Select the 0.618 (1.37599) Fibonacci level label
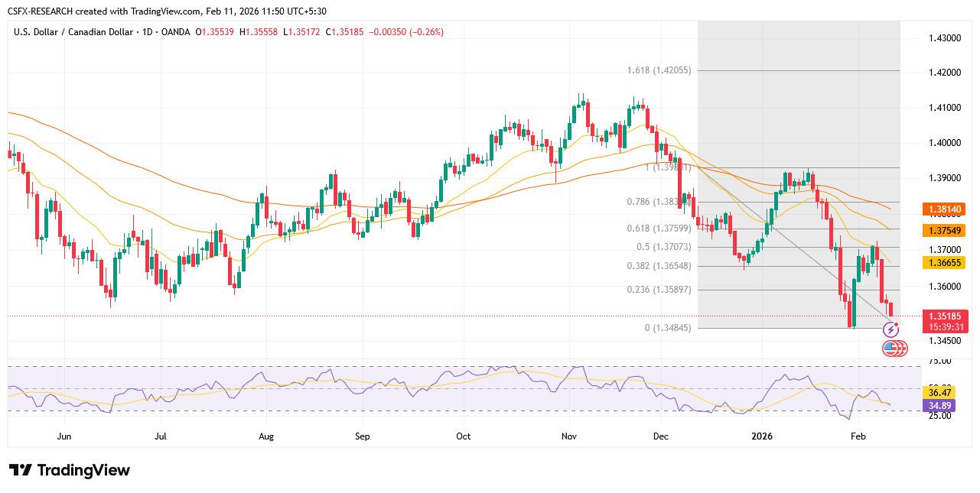 click(x=658, y=229)
